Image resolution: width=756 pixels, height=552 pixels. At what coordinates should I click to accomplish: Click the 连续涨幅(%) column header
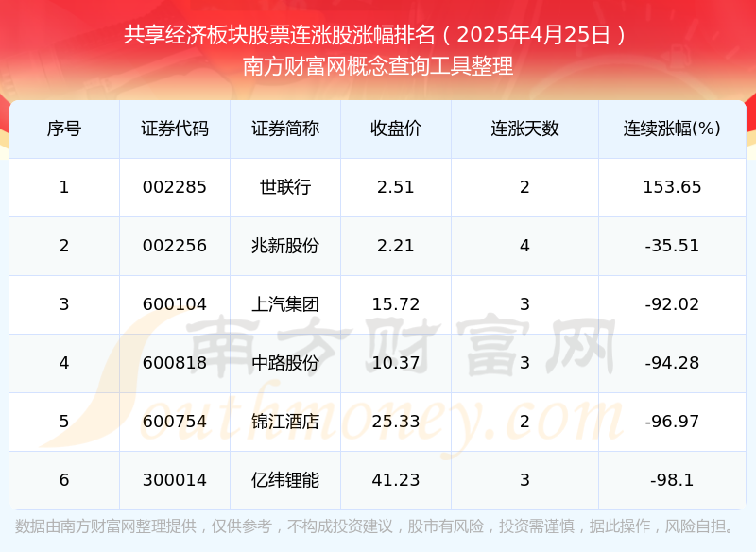tap(672, 129)
